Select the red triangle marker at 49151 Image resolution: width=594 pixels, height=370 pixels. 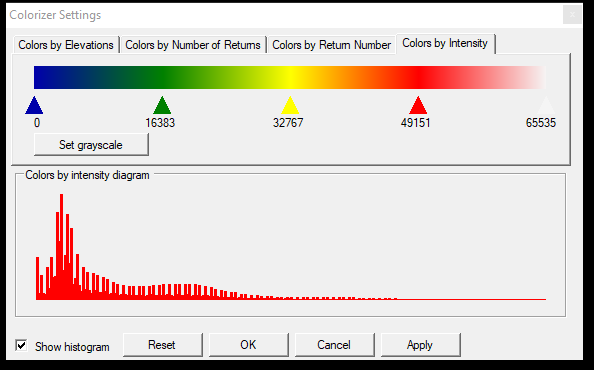tap(418, 106)
